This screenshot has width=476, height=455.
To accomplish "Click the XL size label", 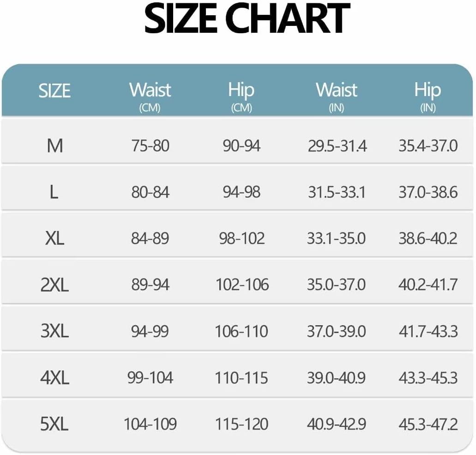I will click(x=54, y=238).
